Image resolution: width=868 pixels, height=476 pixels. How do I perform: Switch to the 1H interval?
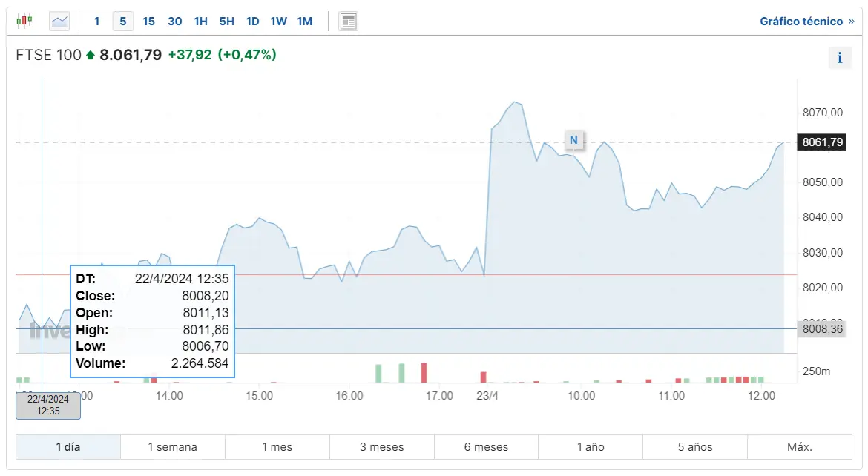click(x=200, y=21)
